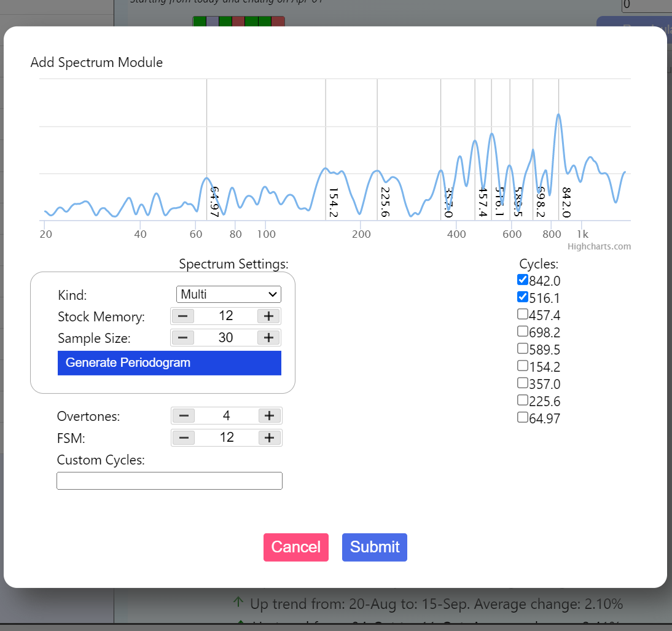Check the 64.97 cycle

tap(523, 417)
